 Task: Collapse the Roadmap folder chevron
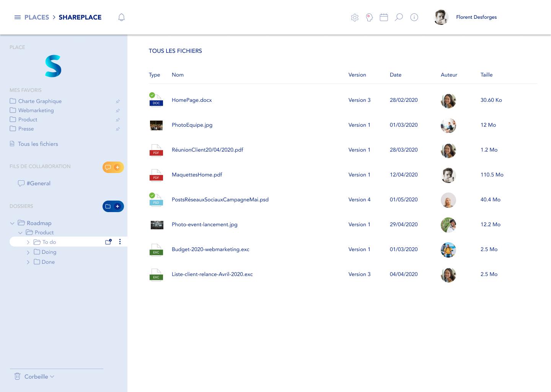click(x=12, y=223)
